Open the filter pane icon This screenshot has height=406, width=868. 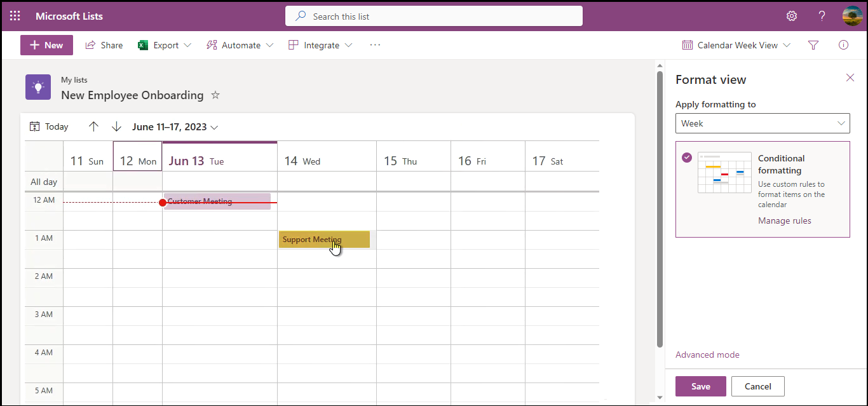(813, 45)
